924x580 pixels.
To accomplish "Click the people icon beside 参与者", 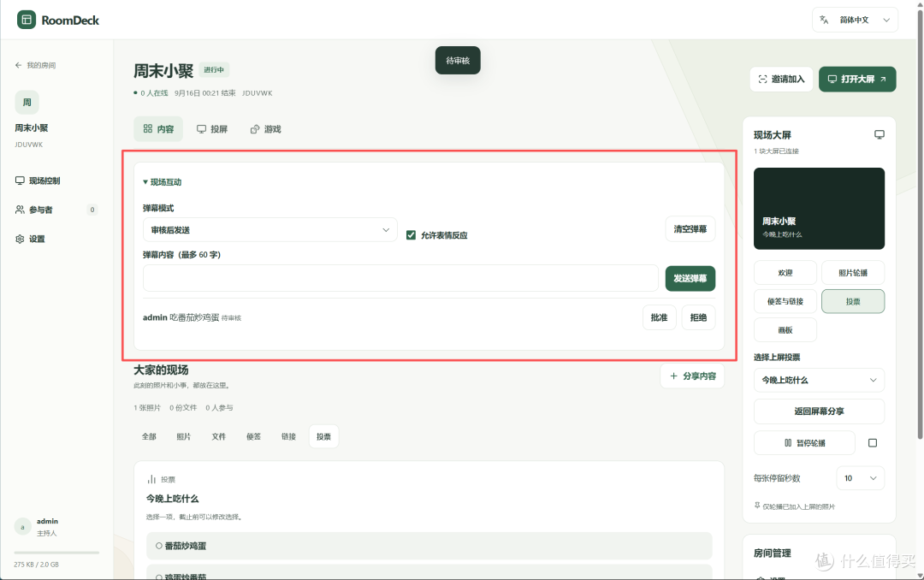I will click(20, 210).
